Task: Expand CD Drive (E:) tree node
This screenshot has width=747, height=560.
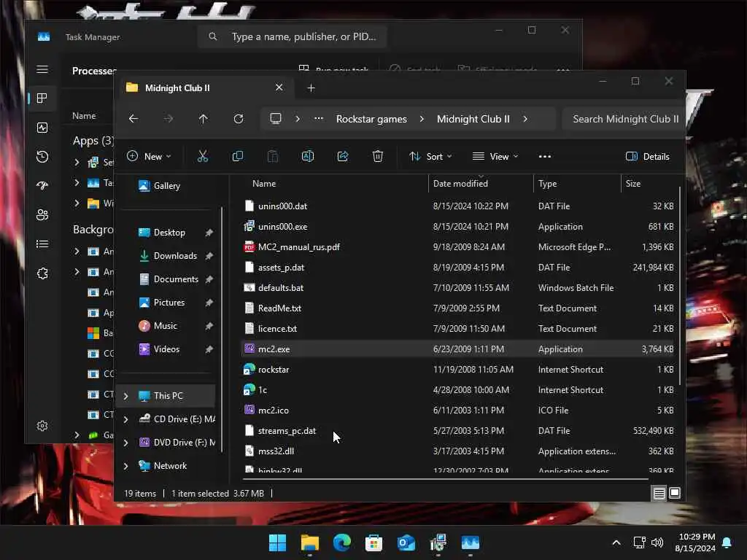Action: [125, 419]
